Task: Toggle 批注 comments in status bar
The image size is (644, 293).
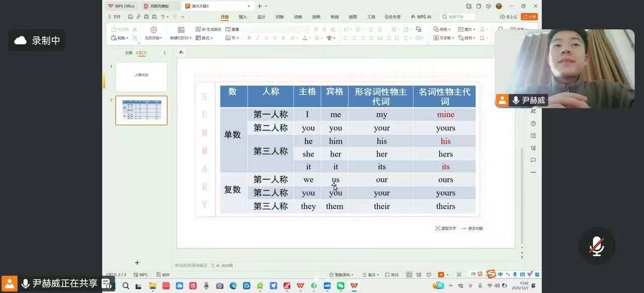Action: click(x=391, y=275)
